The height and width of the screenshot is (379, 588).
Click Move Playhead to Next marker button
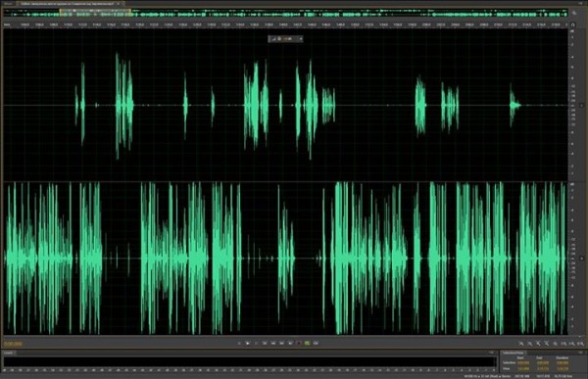pos(290,343)
